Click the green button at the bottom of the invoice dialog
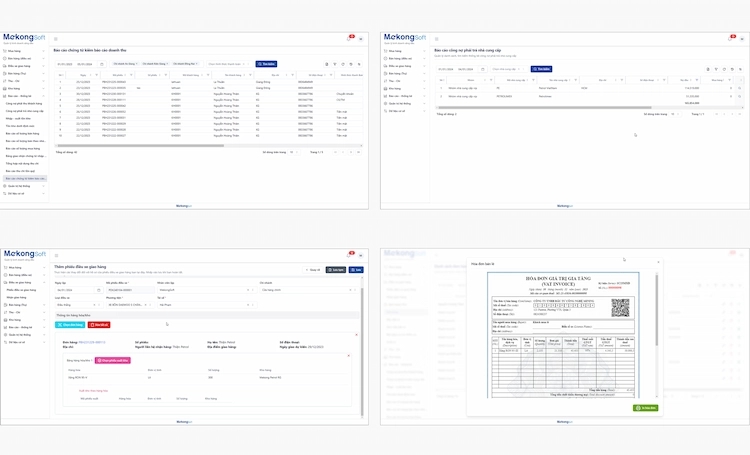This screenshot has width=750, height=455. (644, 408)
